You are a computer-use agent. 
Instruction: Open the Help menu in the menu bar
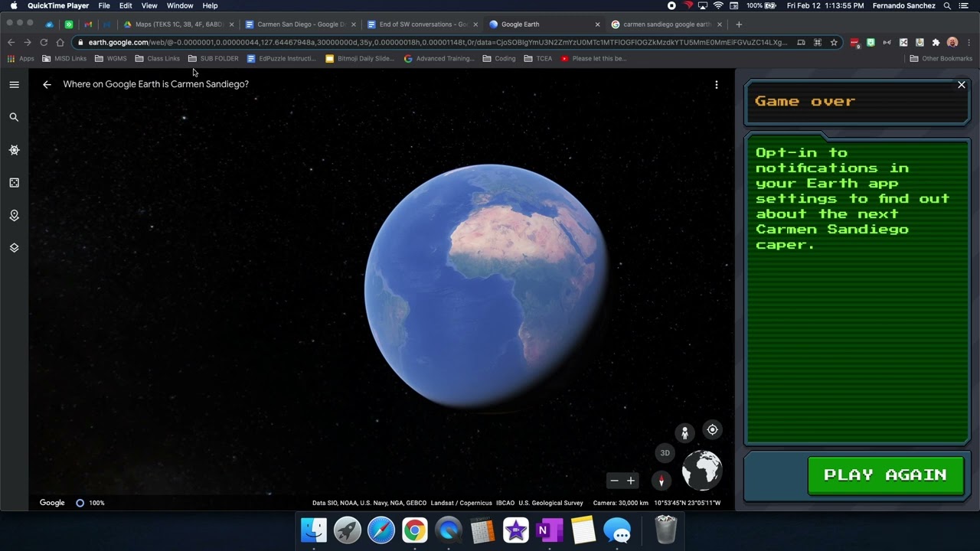pyautogui.click(x=210, y=6)
